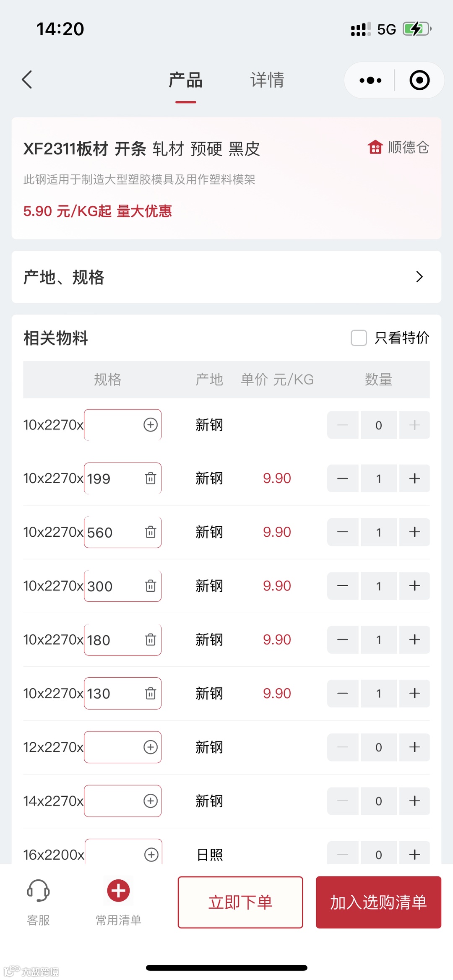Increase quantity for 14x2270x row
The width and height of the screenshot is (453, 980).
point(414,801)
